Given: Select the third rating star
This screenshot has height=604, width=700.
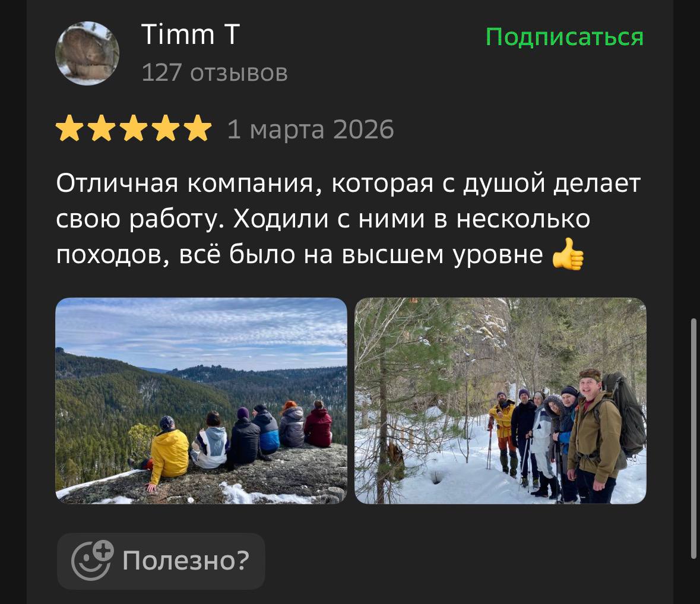Looking at the screenshot, I should [134, 128].
